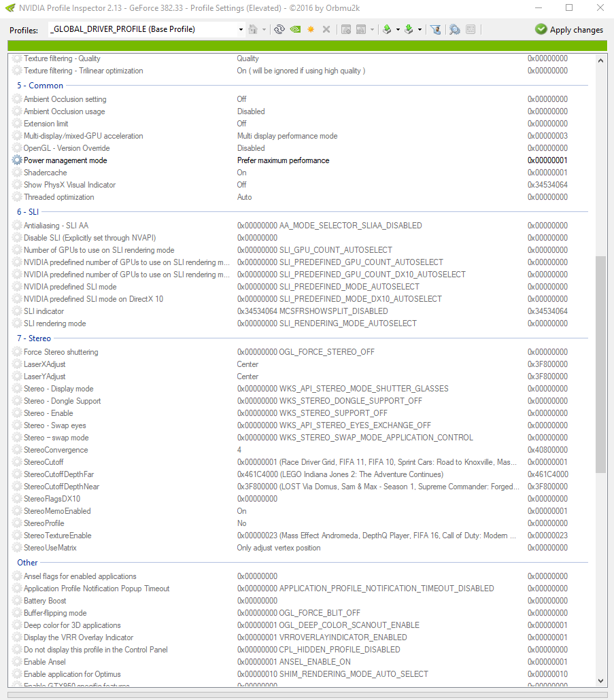
Task: Click the SLI_RENDERING_MODE_AUTOSELECT value
Action: (x=327, y=323)
